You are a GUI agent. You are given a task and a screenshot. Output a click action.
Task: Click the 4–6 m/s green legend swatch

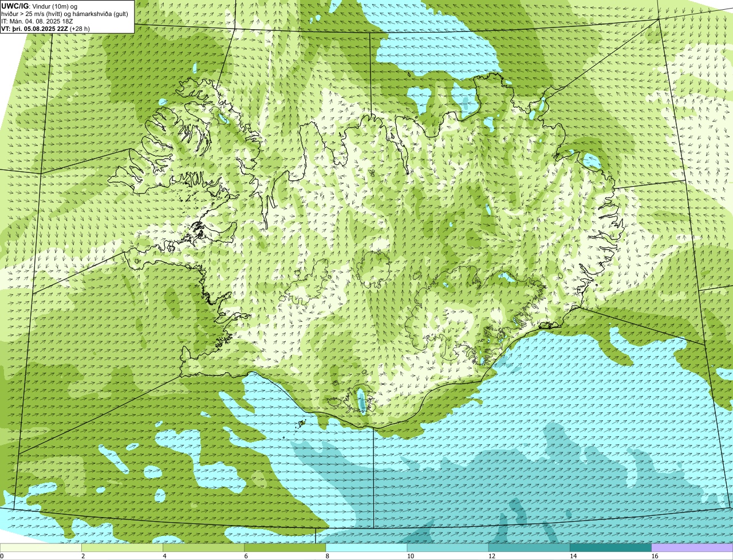(x=204, y=547)
